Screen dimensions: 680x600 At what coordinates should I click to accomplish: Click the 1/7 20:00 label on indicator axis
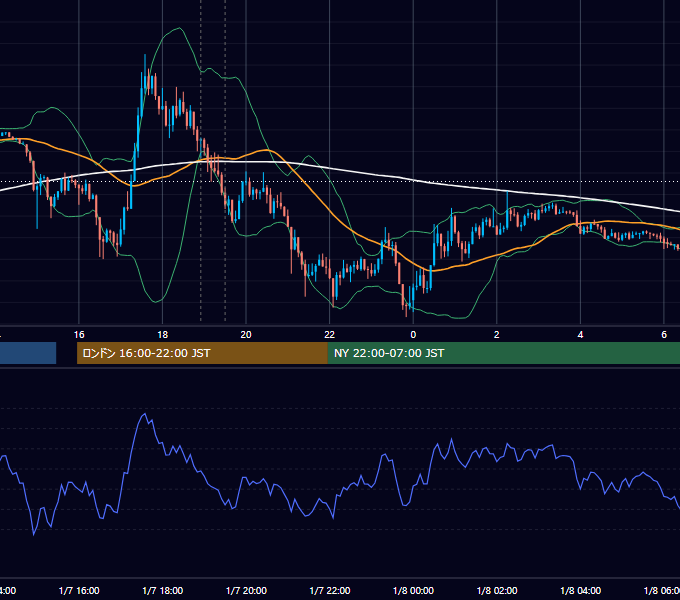click(x=246, y=590)
